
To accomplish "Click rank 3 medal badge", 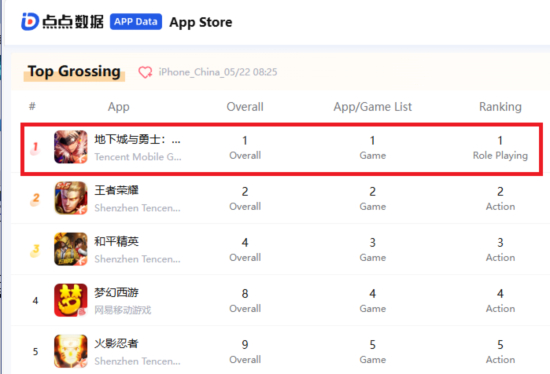I will click(x=35, y=250).
